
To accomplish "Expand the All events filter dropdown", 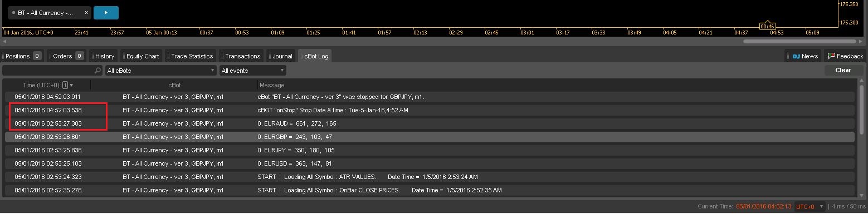I will 252,71.
